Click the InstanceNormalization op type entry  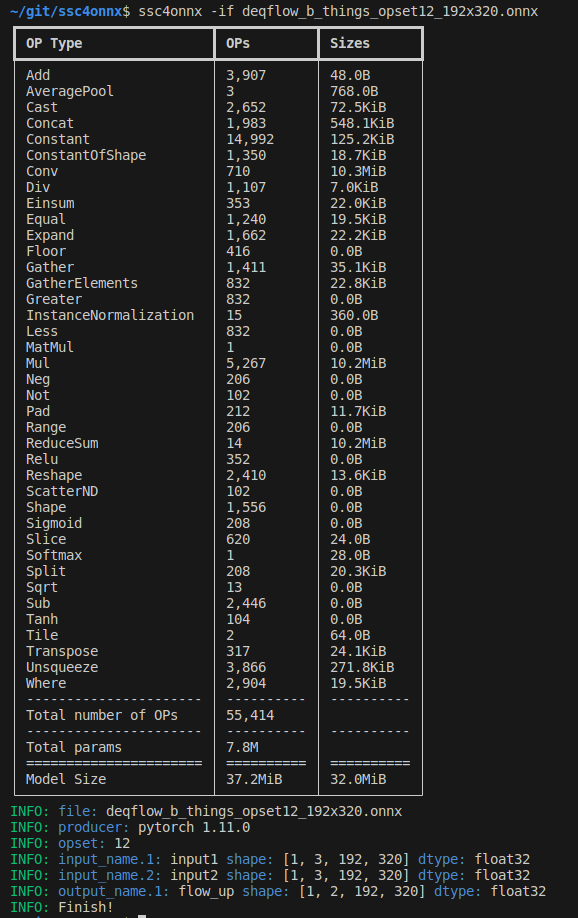110,315
